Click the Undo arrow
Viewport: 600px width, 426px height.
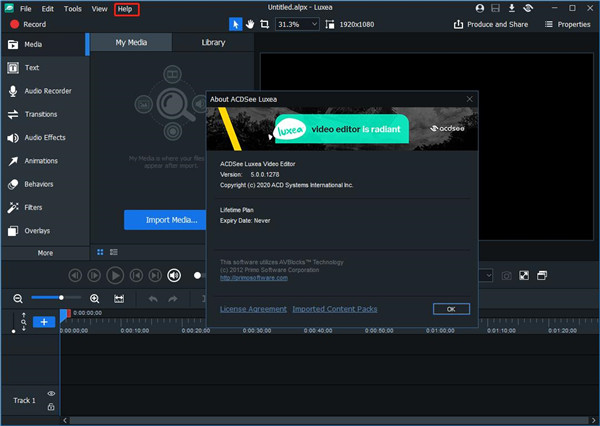tap(153, 299)
